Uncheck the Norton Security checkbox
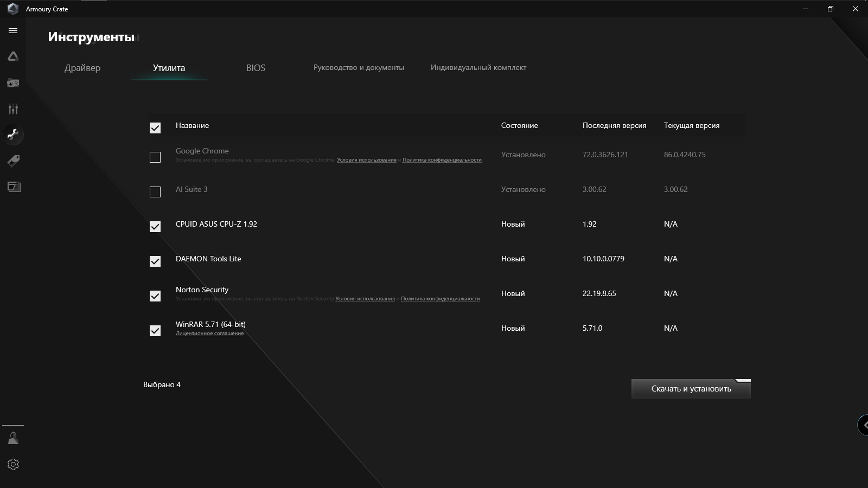Screen dimensions: 868x488 (x=155, y=296)
